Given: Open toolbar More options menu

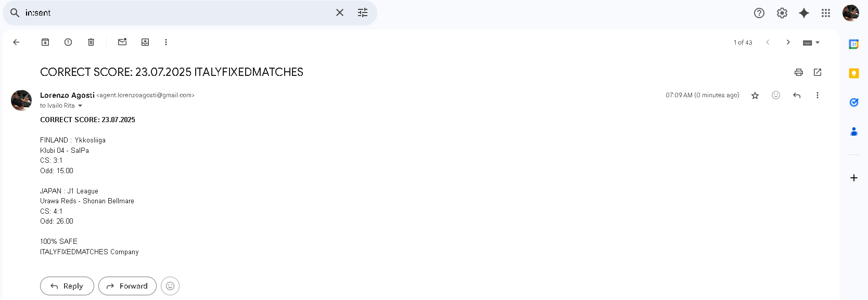Looking at the screenshot, I should (166, 42).
